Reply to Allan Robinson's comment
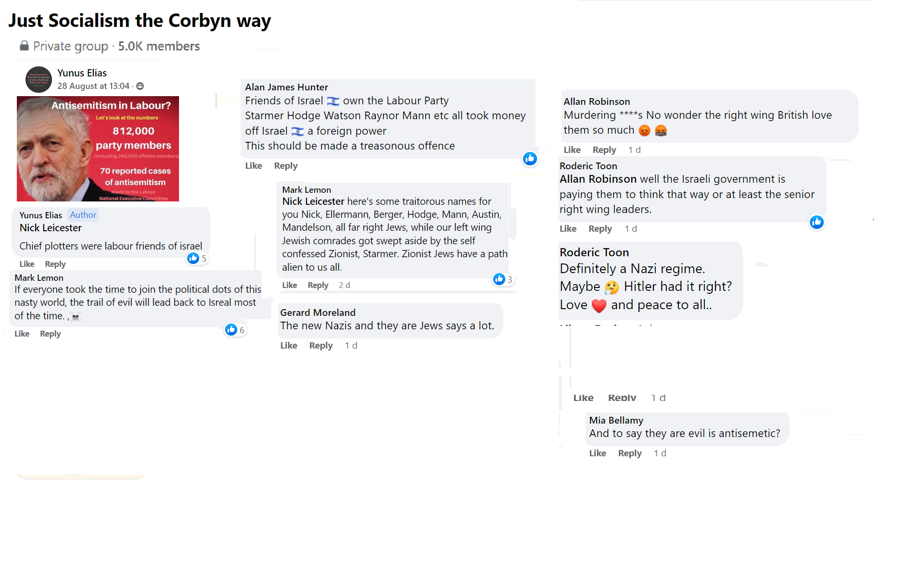Viewport: 921px width, 588px height. coord(604,150)
